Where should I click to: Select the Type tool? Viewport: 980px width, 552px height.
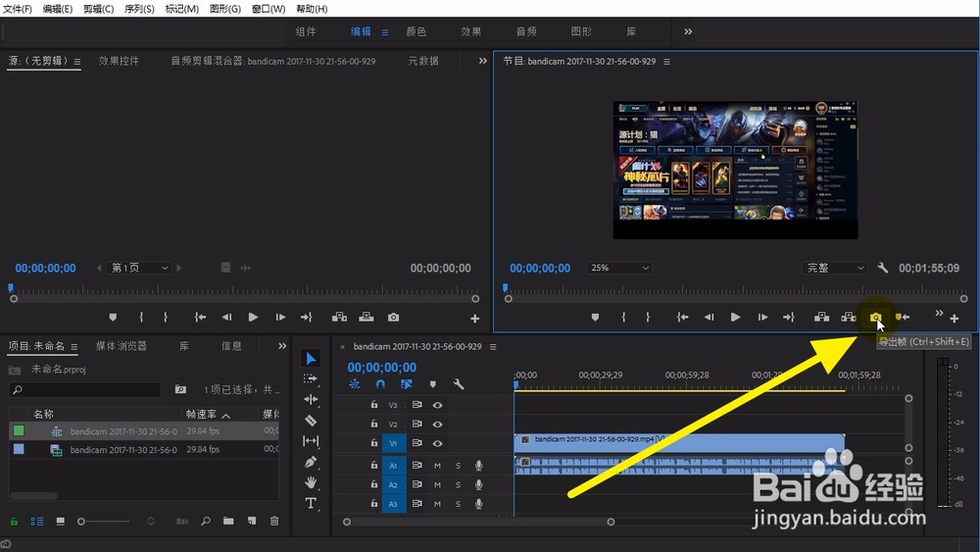[311, 503]
